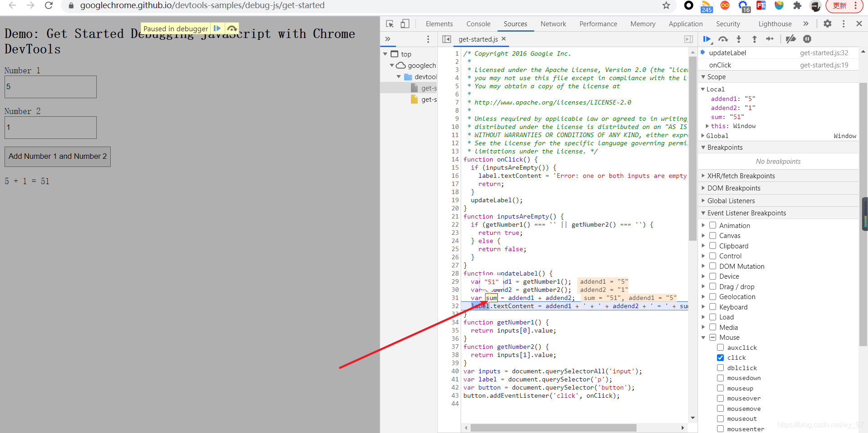Switch to the Console tab
868x433 pixels.
pyautogui.click(x=478, y=24)
